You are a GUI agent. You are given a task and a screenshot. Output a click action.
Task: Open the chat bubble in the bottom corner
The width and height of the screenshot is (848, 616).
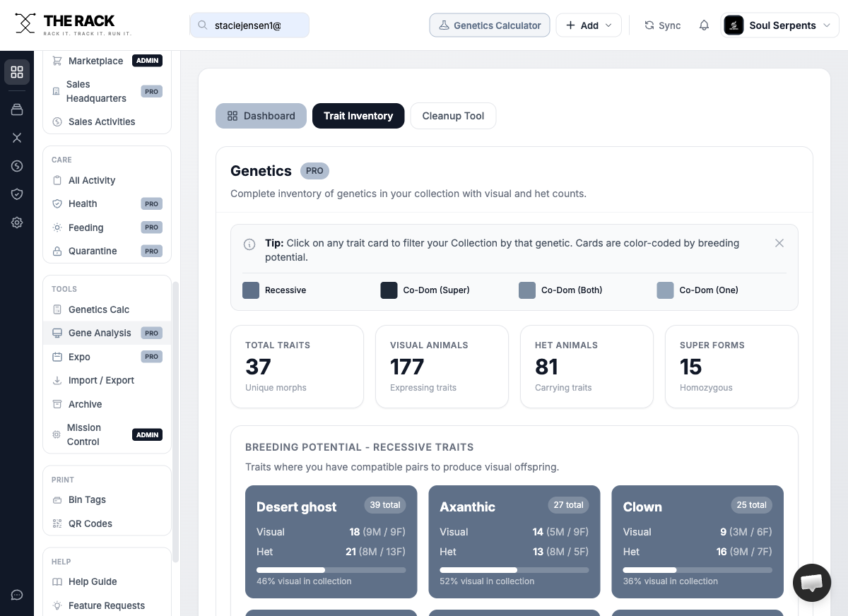pos(811,582)
